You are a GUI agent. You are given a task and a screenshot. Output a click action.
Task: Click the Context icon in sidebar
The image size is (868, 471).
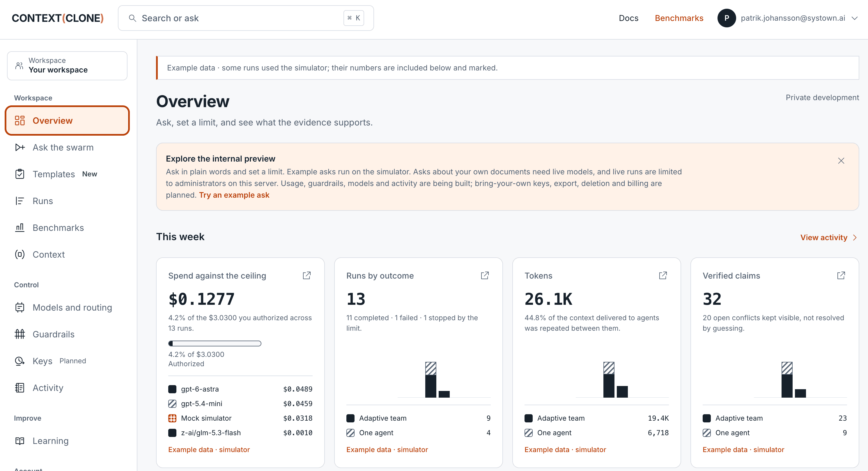[x=20, y=254]
